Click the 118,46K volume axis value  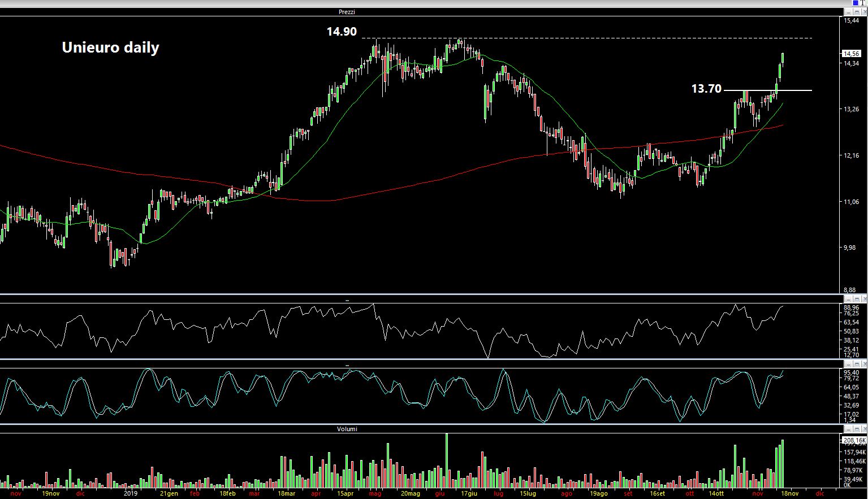(x=854, y=461)
